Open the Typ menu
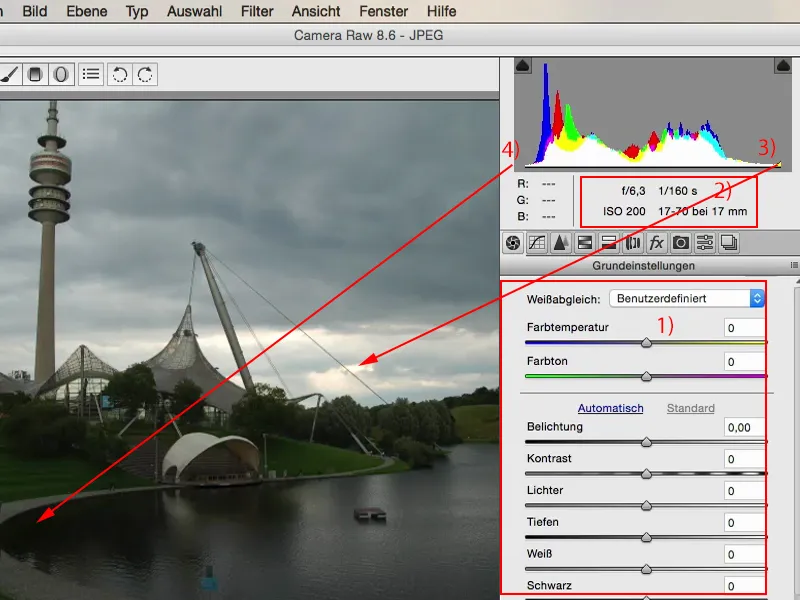Image resolution: width=800 pixels, height=600 pixels. (x=137, y=11)
